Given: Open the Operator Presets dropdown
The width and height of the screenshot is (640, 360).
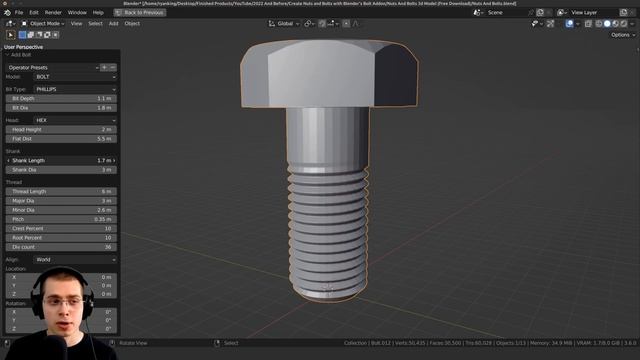Looking at the screenshot, I should click(x=53, y=67).
